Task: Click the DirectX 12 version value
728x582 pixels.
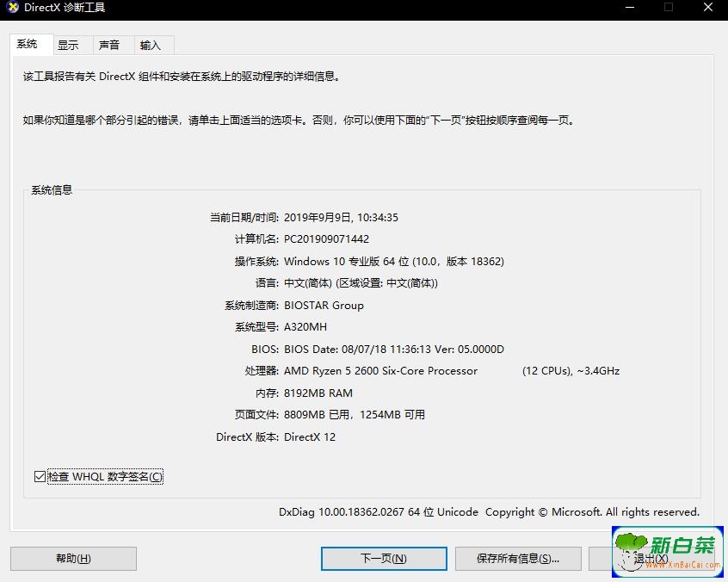Action: pyautogui.click(x=310, y=437)
